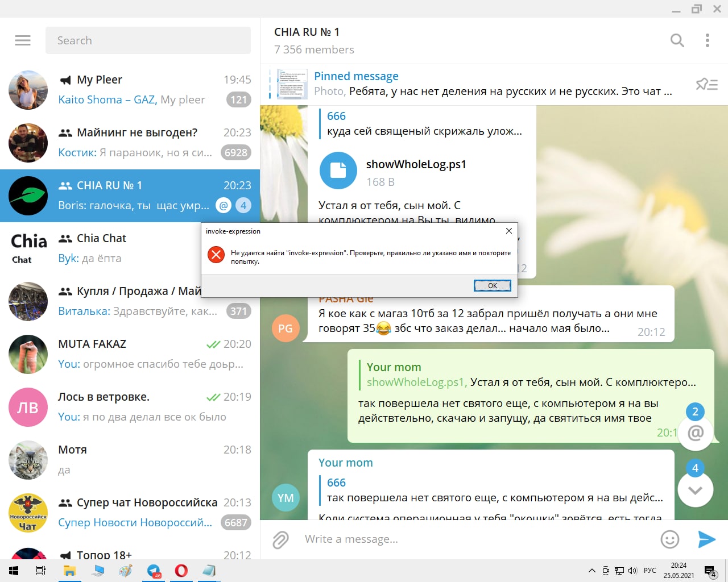The image size is (728, 582).
Task: Open the paint palette app on taskbar
Action: point(126,571)
